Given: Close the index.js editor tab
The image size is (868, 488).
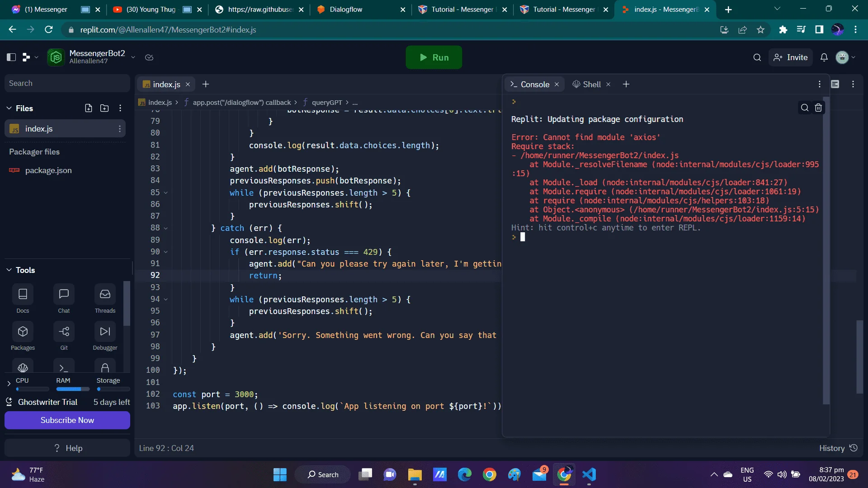Looking at the screenshot, I should click(x=188, y=84).
